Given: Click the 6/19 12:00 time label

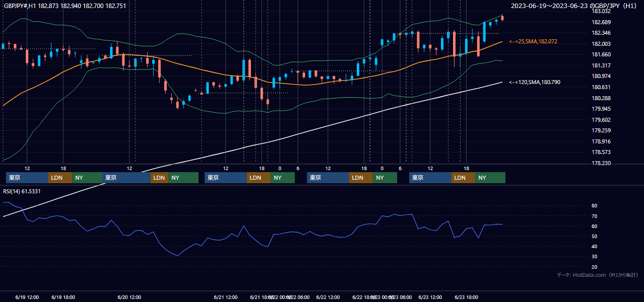Looking at the screenshot, I should click(27, 297).
